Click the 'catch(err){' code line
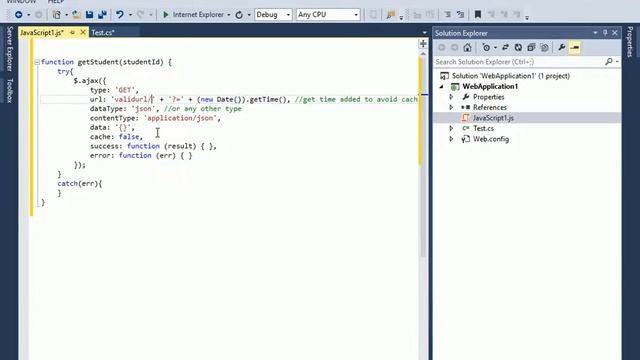The width and height of the screenshot is (640, 360). [80, 184]
